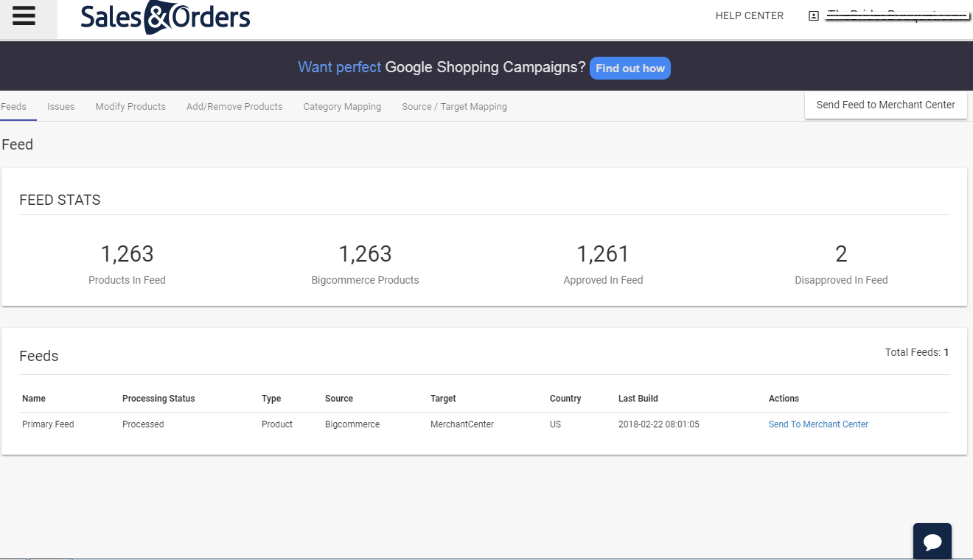
Task: Switch to the Issues tab
Action: pos(61,107)
